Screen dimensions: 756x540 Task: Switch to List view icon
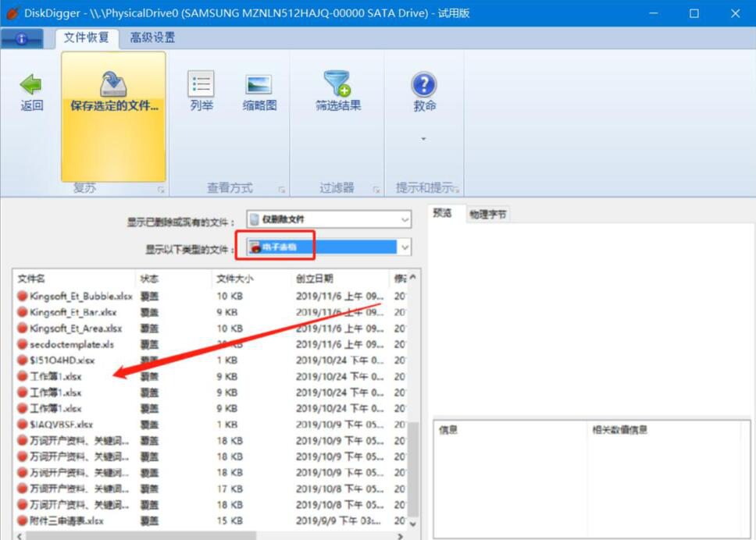(x=201, y=84)
